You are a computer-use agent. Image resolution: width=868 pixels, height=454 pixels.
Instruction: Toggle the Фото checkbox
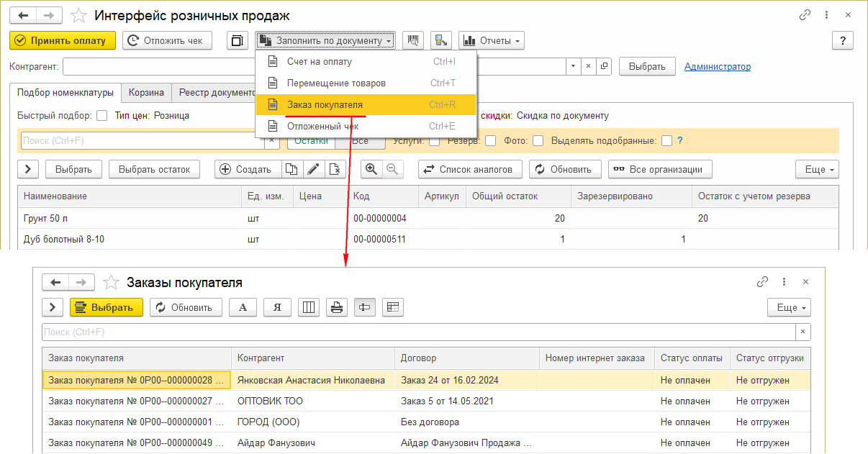click(x=538, y=141)
